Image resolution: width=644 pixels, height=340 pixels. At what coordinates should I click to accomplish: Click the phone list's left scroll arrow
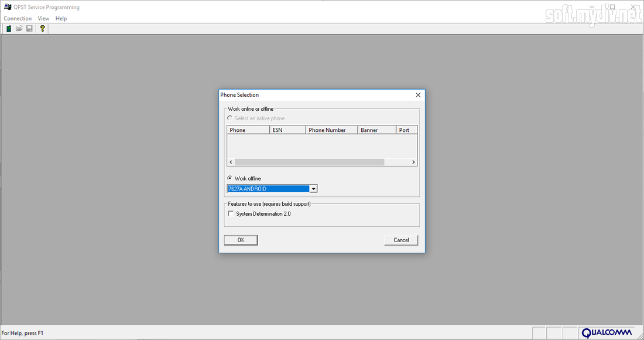click(x=231, y=162)
